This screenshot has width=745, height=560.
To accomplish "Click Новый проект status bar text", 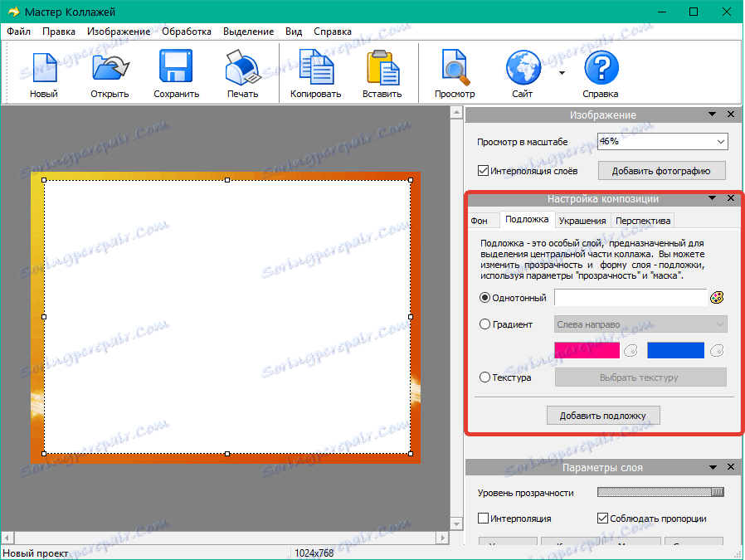I will tap(37, 553).
